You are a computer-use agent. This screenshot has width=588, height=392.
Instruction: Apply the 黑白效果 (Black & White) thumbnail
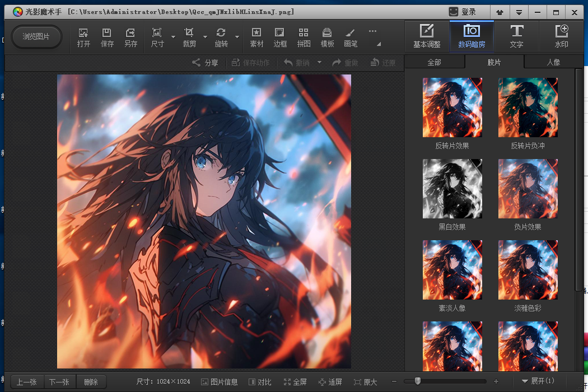(x=452, y=189)
